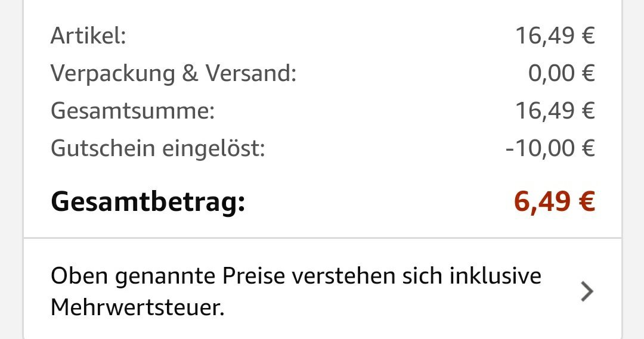Screen dimensions: 644x339
Task: Select the Artikel label
Action: [x=88, y=36]
